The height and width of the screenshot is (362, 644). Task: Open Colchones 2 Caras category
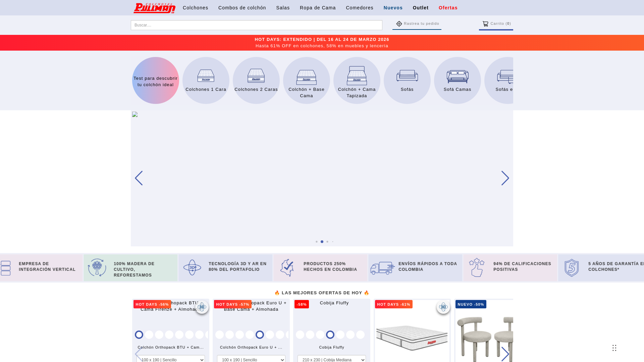coord(256,80)
